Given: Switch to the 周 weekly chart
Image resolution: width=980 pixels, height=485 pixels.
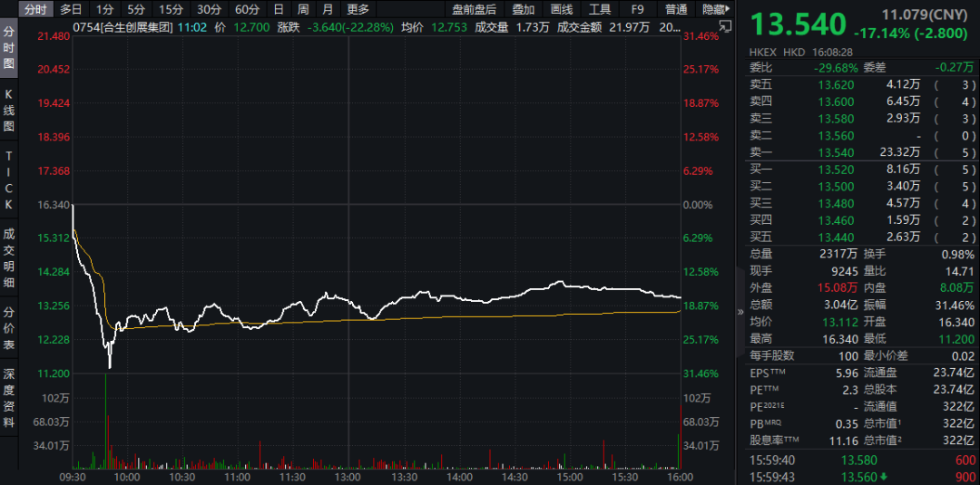Looking at the screenshot, I should point(303,9).
